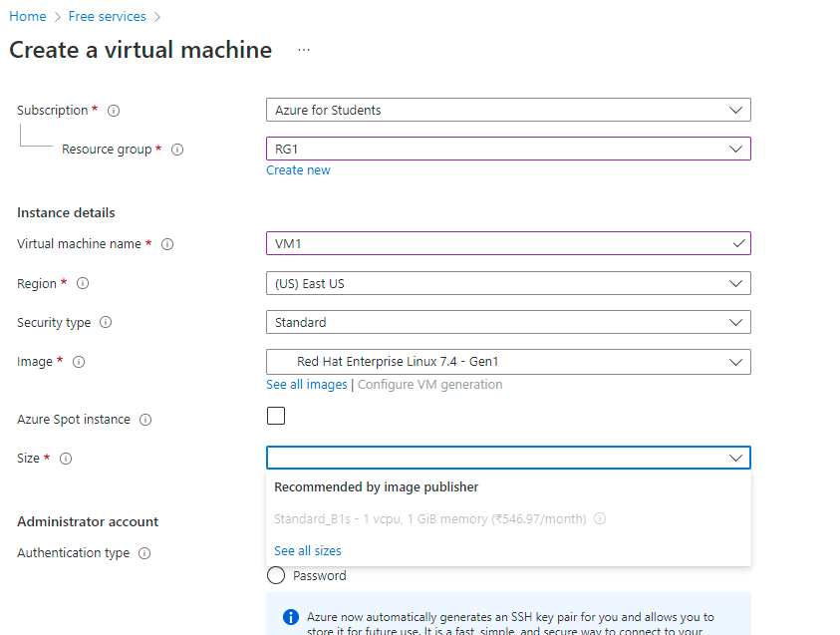Select the Password authentication radio button
The width and height of the screenshot is (840, 635).
(x=276, y=575)
